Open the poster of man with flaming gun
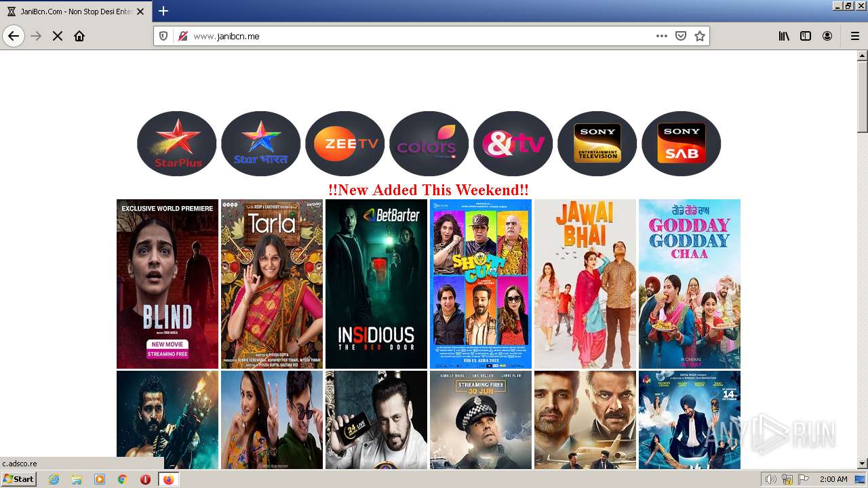This screenshot has width=868, height=488. (167, 420)
